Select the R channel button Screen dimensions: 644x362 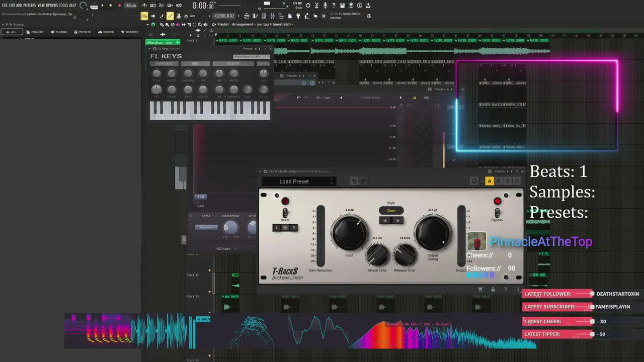pyautogui.click(x=294, y=228)
